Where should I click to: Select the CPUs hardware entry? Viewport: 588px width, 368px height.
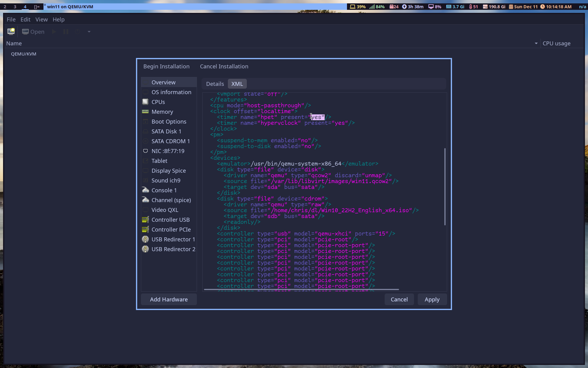pos(169,102)
